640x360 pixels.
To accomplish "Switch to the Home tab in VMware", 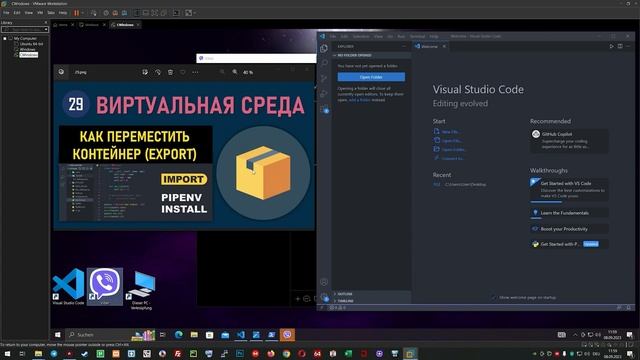I will point(63,25).
